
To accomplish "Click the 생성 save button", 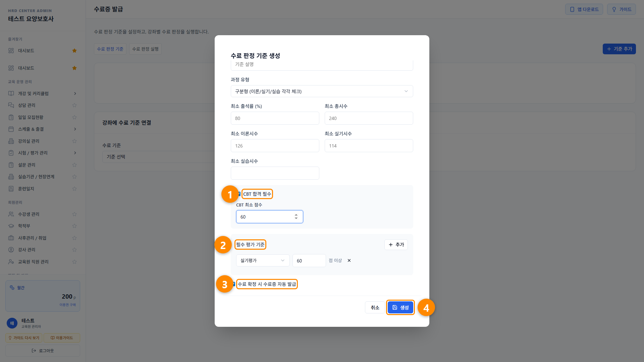I will click(x=400, y=308).
